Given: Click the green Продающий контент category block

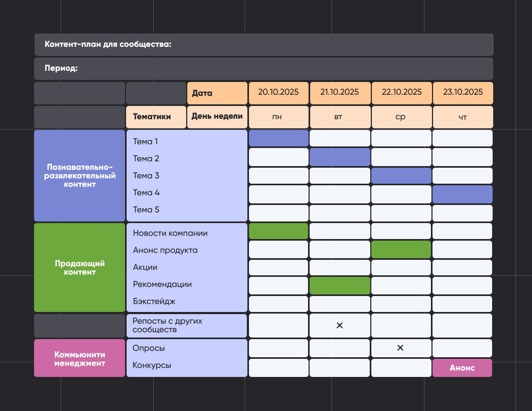Looking at the screenshot, I should (x=79, y=267).
